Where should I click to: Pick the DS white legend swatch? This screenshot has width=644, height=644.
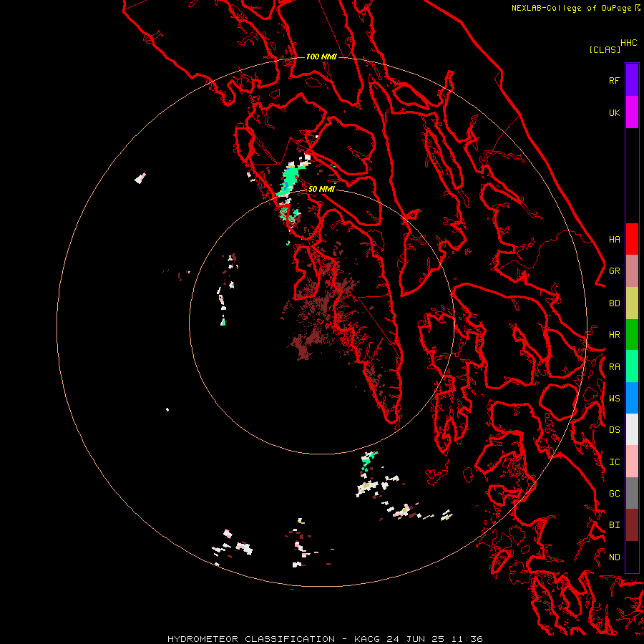click(632, 429)
